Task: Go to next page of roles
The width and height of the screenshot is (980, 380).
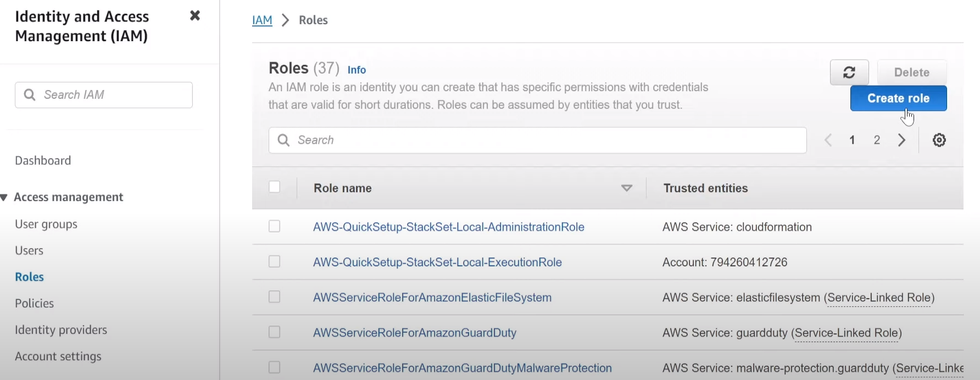Action: click(x=902, y=140)
